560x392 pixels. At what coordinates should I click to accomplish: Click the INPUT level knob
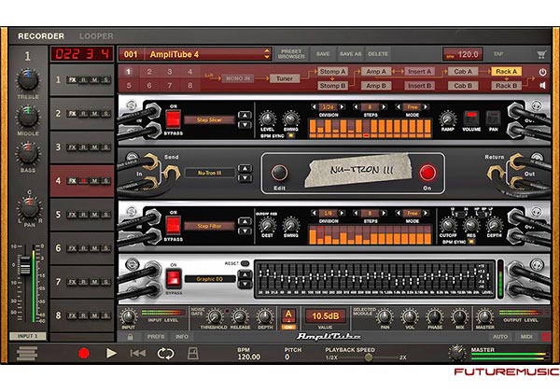pos(128,316)
